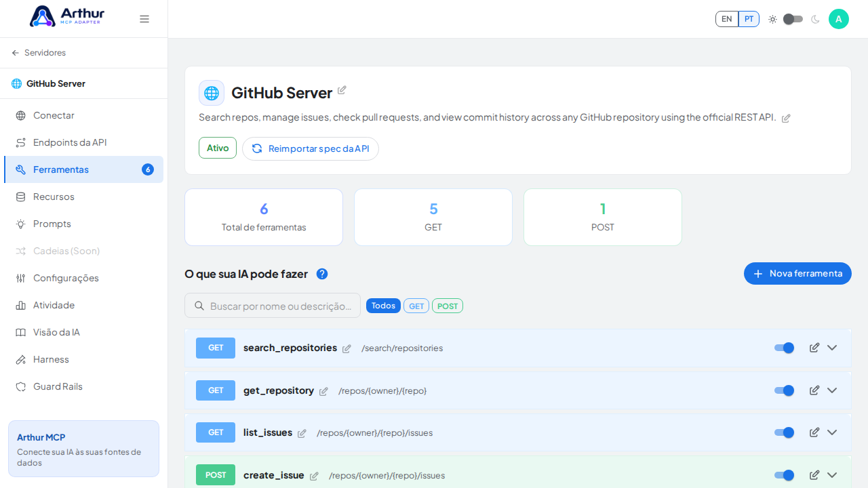Click the Guard Rails shield icon
This screenshot has height=488, width=868.
click(21, 386)
